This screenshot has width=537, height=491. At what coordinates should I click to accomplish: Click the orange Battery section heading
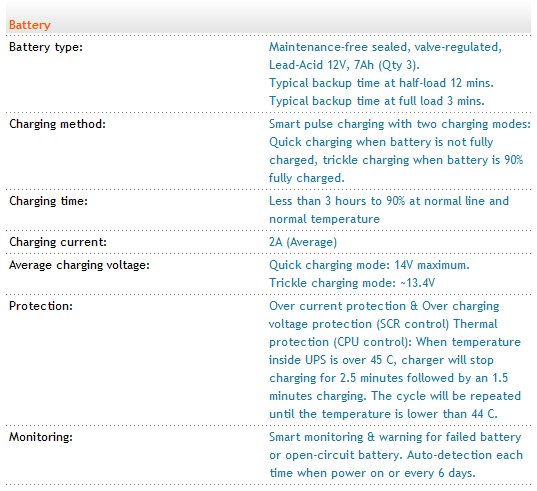coord(29,25)
